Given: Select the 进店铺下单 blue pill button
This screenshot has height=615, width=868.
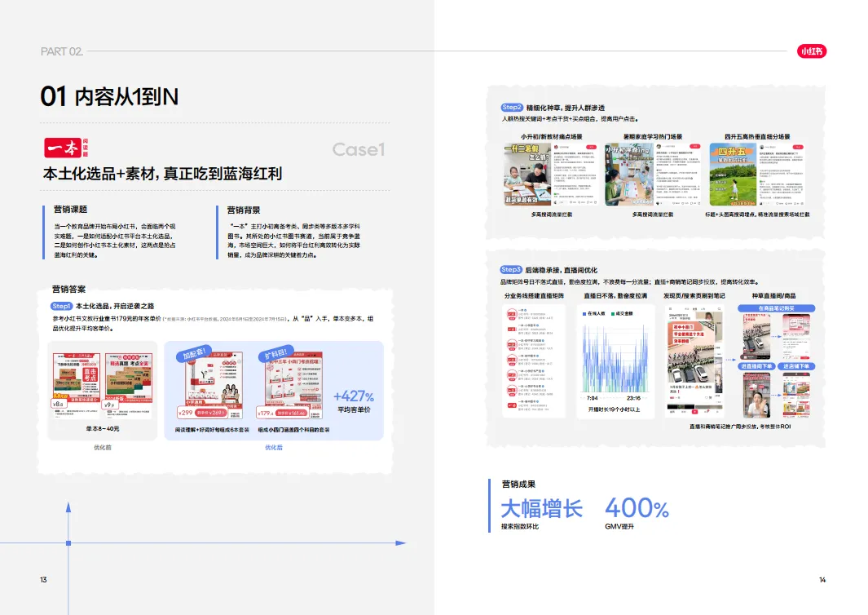Looking at the screenshot, I should pyautogui.click(x=796, y=366).
